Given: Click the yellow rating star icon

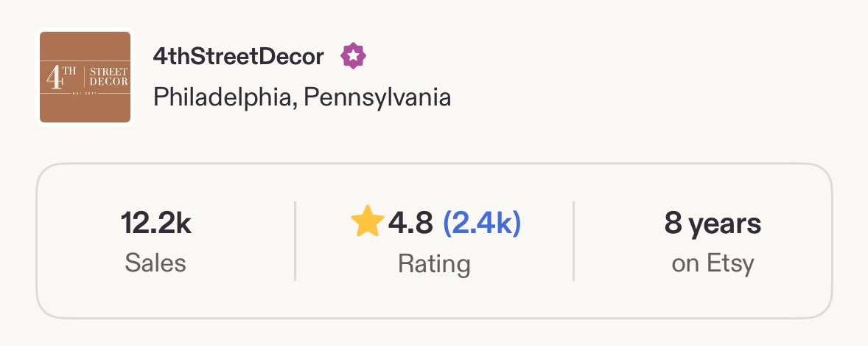Looking at the screenshot, I should [x=367, y=222].
